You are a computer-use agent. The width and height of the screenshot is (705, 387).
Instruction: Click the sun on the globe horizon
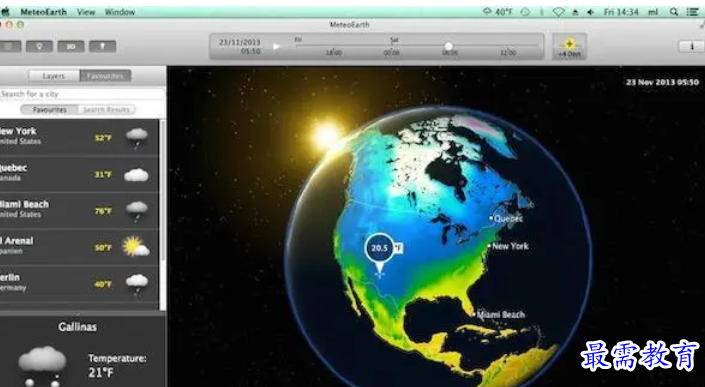[x=327, y=135]
